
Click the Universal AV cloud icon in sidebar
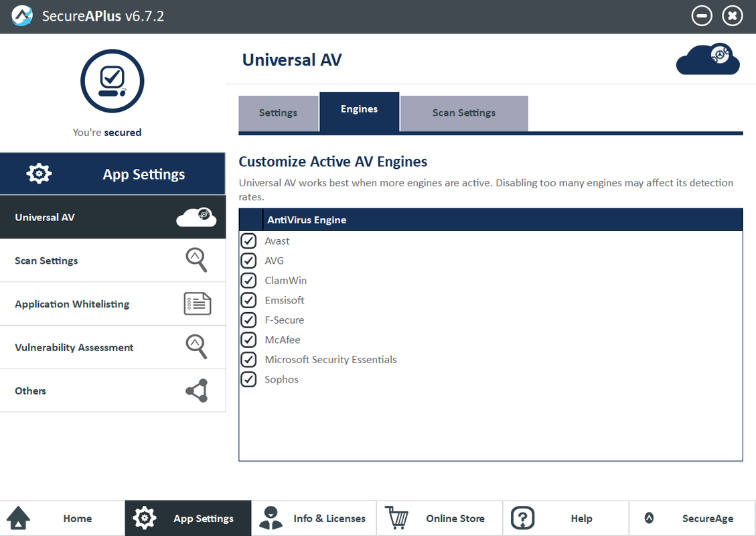[x=196, y=217]
